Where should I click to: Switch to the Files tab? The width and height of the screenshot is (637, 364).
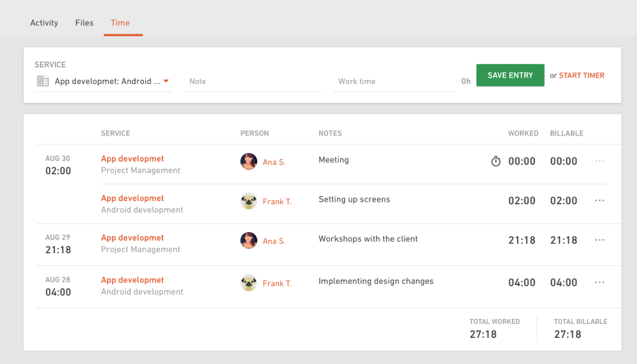coord(84,23)
